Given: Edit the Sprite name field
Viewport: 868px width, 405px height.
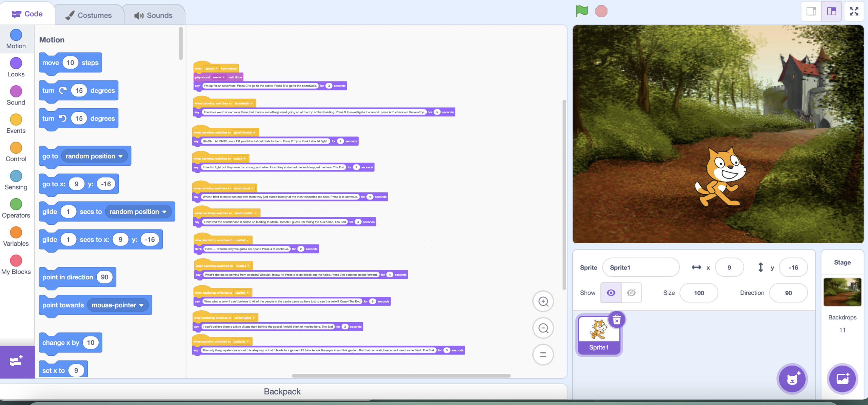Looking at the screenshot, I should (x=641, y=268).
